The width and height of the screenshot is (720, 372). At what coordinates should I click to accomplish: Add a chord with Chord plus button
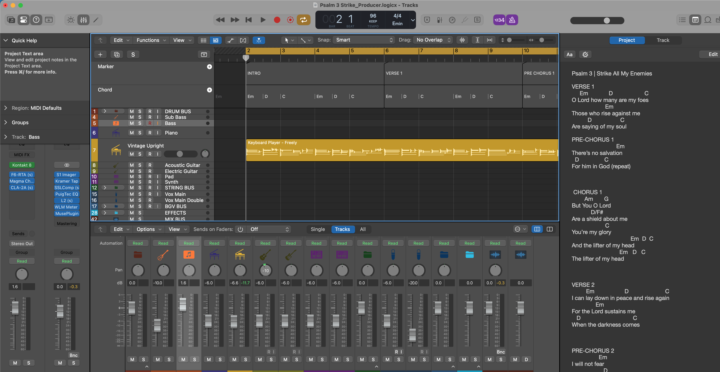click(209, 90)
